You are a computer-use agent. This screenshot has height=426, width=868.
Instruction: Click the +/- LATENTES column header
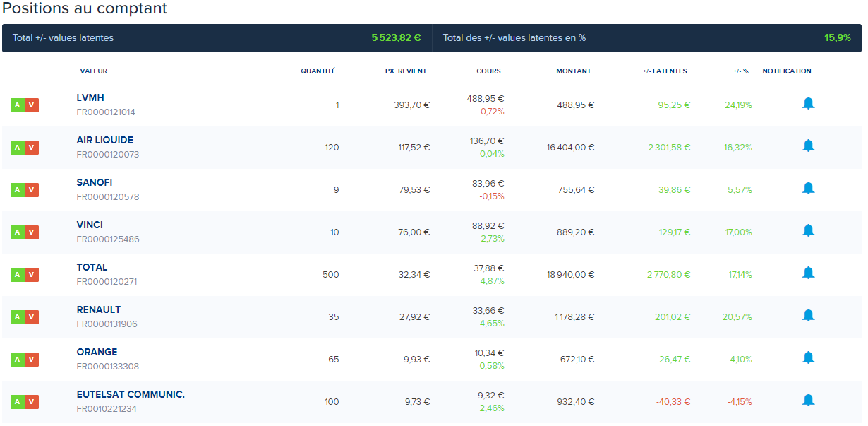point(664,71)
